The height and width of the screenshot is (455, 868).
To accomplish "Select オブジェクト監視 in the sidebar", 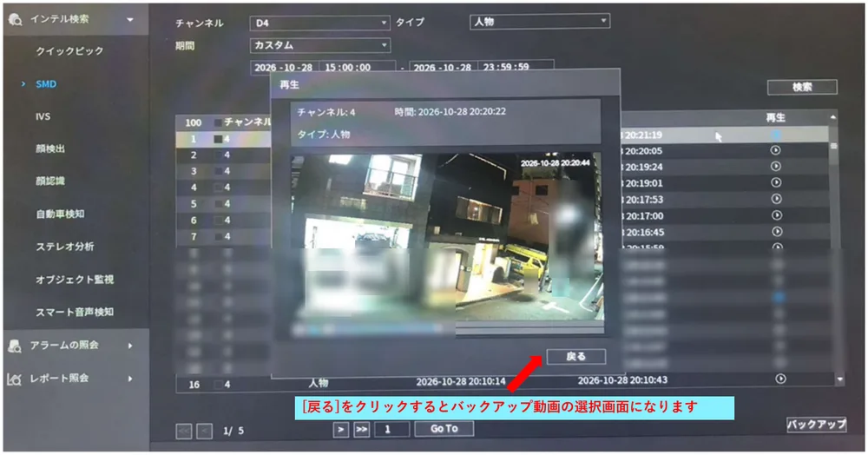I will pyautogui.click(x=75, y=279).
